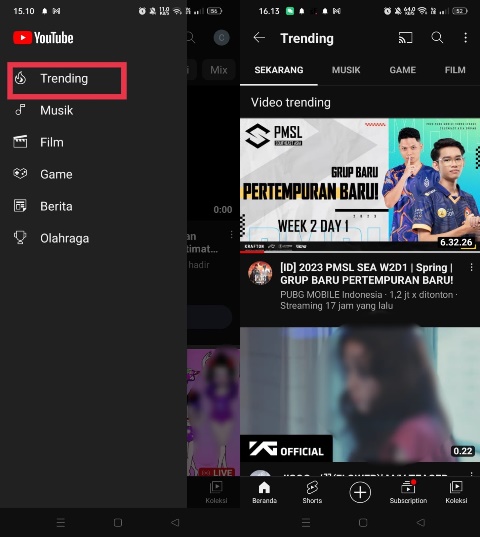Open dimmed Koleksi tab behind side menu

click(216, 492)
